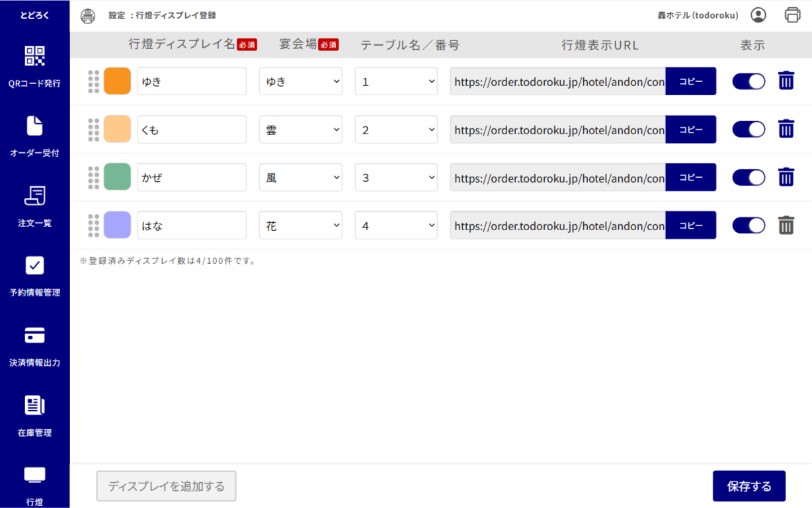Turn off the はな row display toggle
Screen dimensions: 812x508
pos(749,226)
